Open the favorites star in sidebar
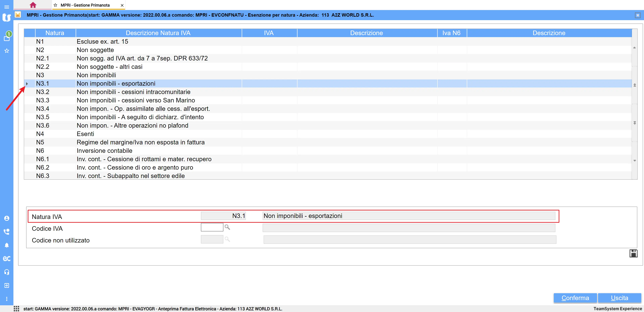Screen dimensions: 644x312 click(x=7, y=51)
